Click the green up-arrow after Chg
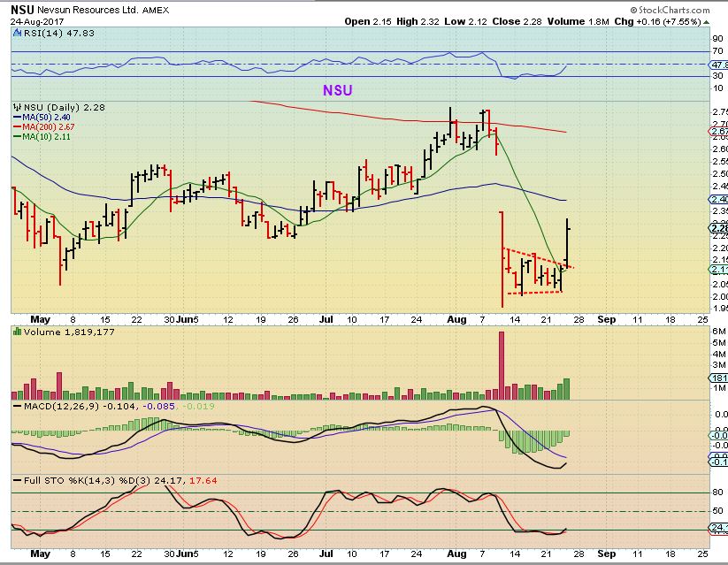728x565 pixels. click(x=707, y=22)
